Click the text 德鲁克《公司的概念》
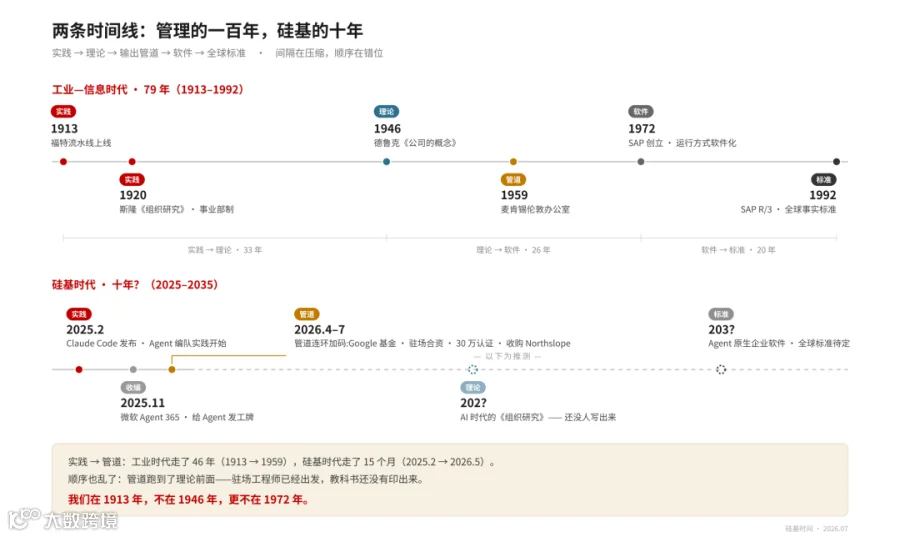Image resolution: width=900 pixels, height=537 pixels. coord(415,143)
